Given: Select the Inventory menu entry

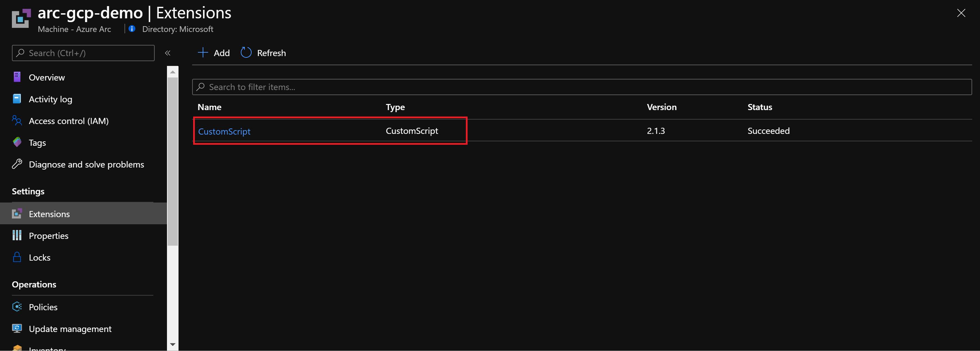Looking at the screenshot, I should point(46,348).
